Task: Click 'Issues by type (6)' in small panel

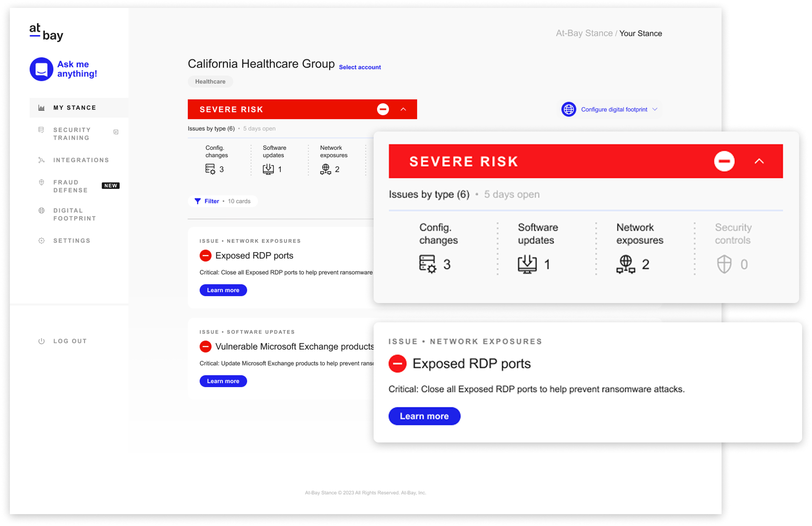Action: [211, 129]
